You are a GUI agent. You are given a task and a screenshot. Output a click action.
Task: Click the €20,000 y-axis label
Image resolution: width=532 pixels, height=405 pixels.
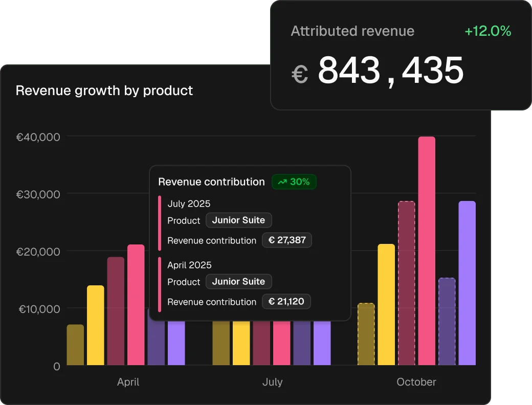tap(38, 252)
